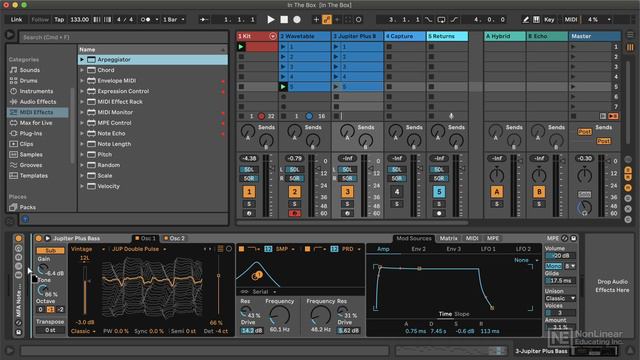Toggle the Computer MIDI Keyboard icon

536,19
